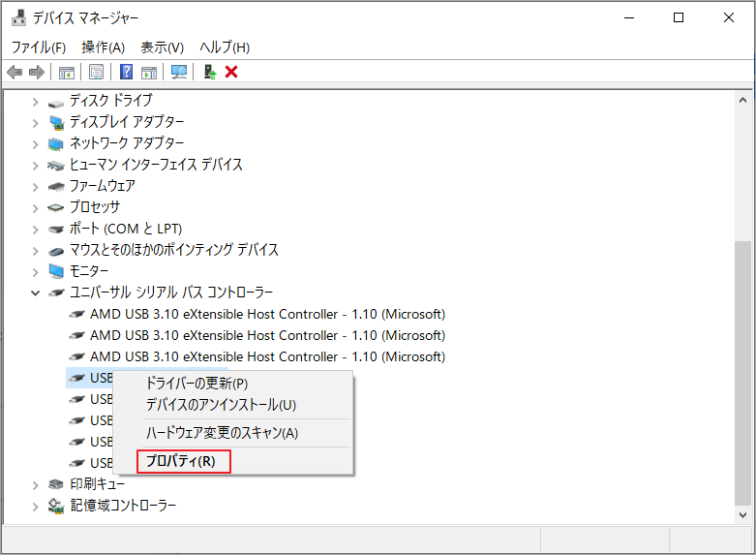Click the ポート (COM と LPT) icon
This screenshot has height=555, width=756.
pyautogui.click(x=56, y=229)
